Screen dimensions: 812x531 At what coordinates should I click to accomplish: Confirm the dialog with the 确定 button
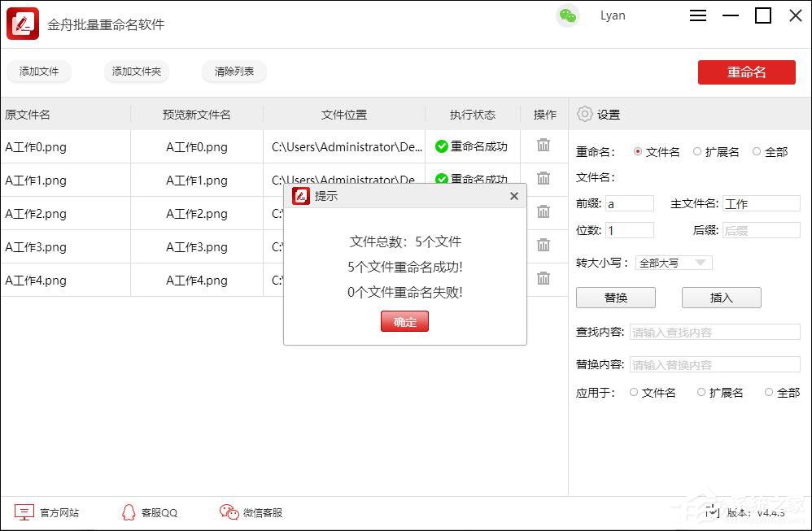404,321
